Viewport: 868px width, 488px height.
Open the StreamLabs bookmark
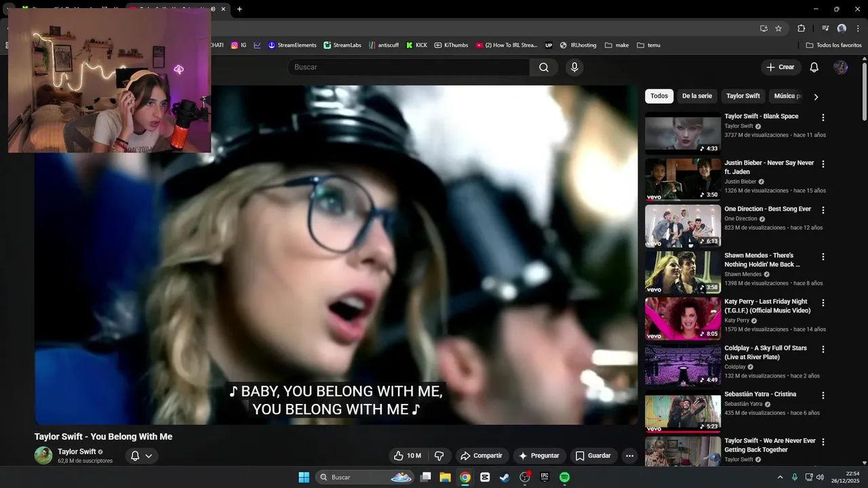point(342,45)
